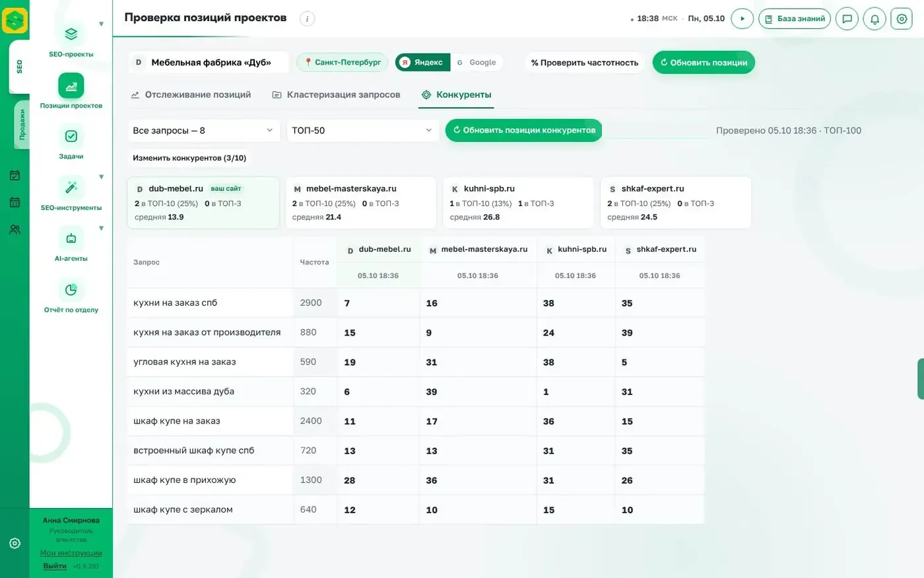Select query шкаф купе с зеркалом
The image size is (924, 578).
tap(183, 509)
